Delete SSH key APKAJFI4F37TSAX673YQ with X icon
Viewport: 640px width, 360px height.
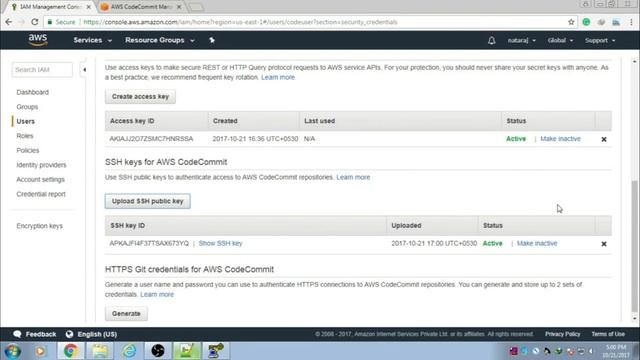(604, 244)
